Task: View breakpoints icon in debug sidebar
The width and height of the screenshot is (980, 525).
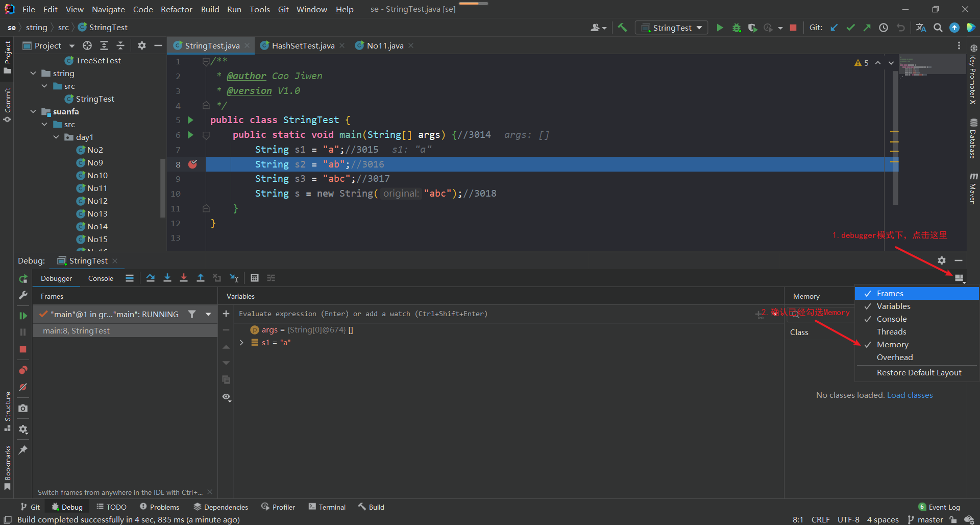Action: point(23,370)
